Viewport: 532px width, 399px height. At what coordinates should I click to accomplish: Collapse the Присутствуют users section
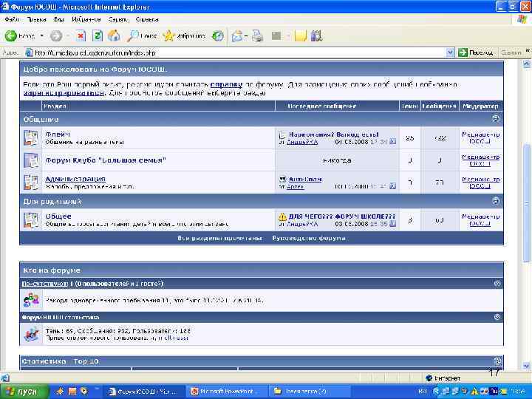point(497,283)
